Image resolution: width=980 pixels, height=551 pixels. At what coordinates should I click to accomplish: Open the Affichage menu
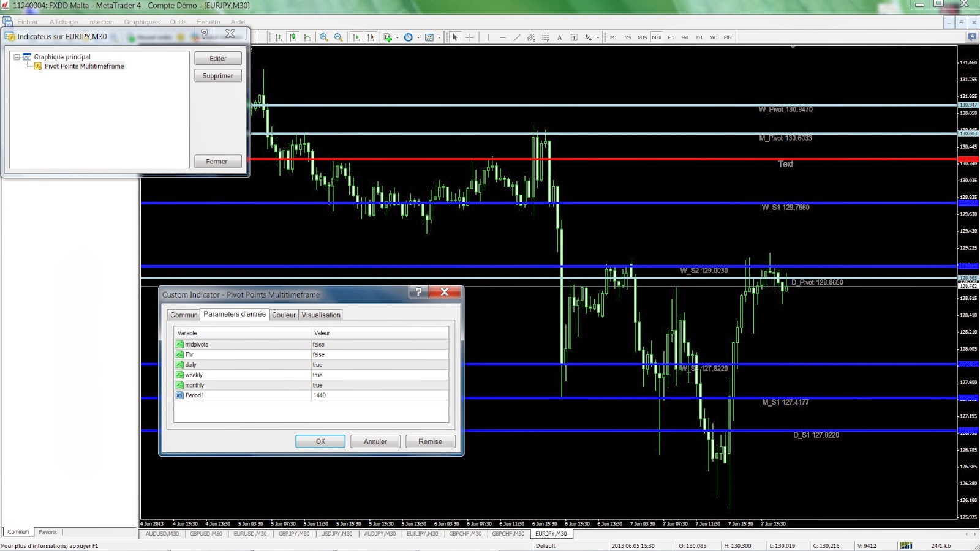[64, 22]
